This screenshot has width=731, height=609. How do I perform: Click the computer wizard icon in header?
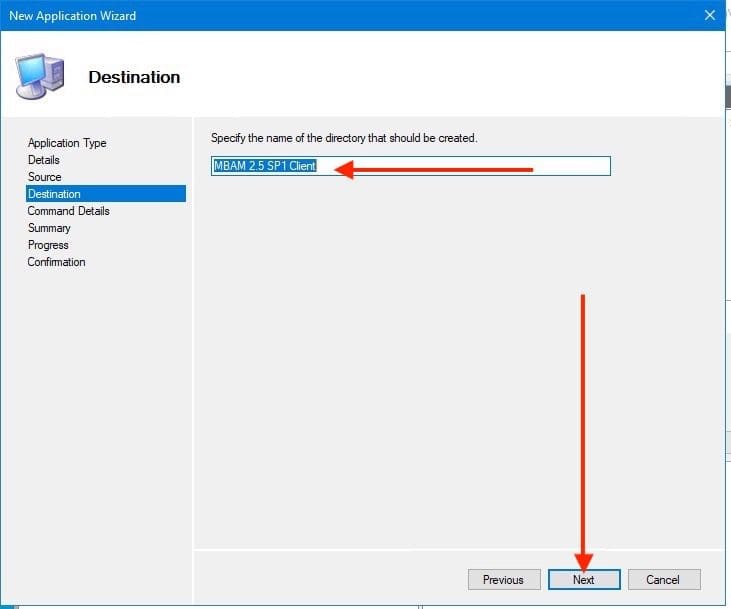click(39, 76)
